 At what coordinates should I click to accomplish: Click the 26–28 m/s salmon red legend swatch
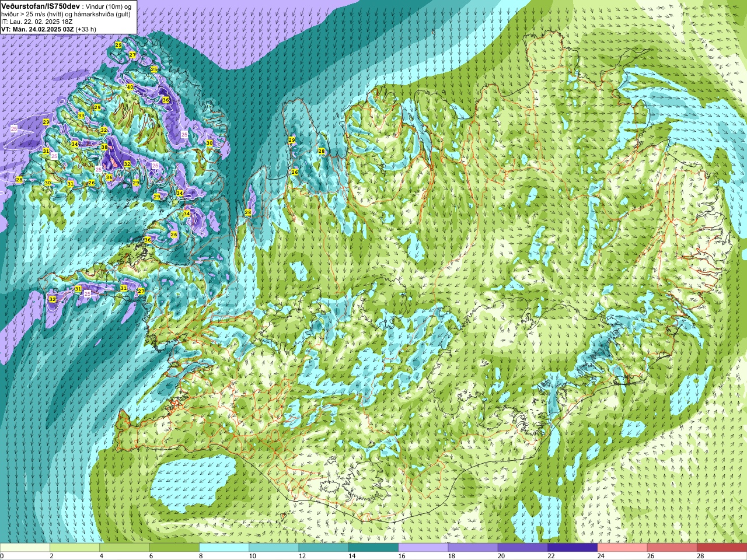click(x=672, y=548)
